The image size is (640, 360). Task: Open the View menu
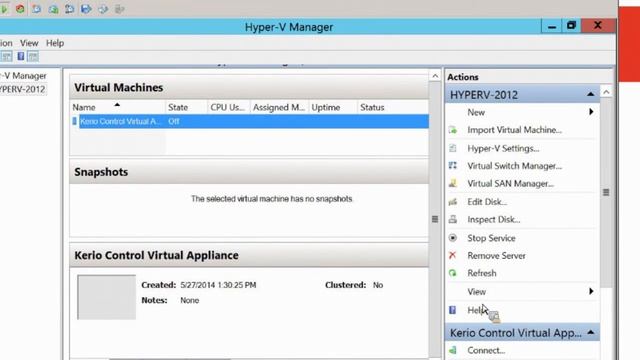click(29, 43)
